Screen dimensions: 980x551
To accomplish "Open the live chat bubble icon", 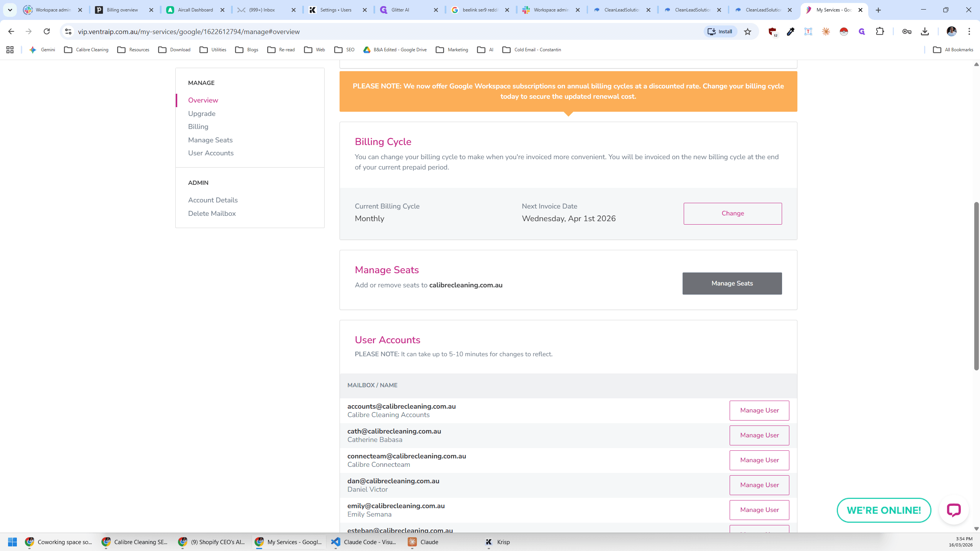I will (954, 510).
